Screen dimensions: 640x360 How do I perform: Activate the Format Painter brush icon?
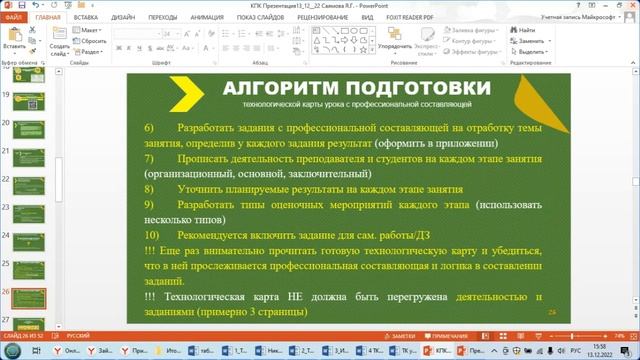tap(32, 51)
